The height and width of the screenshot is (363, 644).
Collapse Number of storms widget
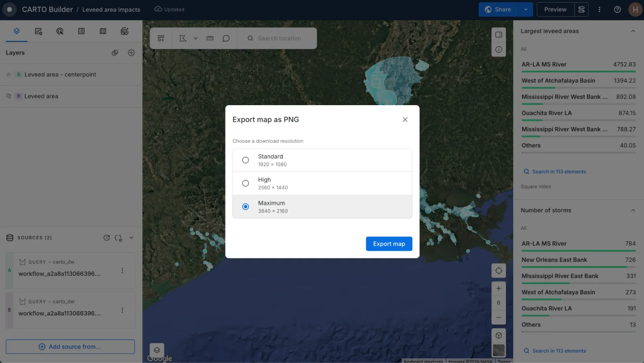[x=633, y=210]
